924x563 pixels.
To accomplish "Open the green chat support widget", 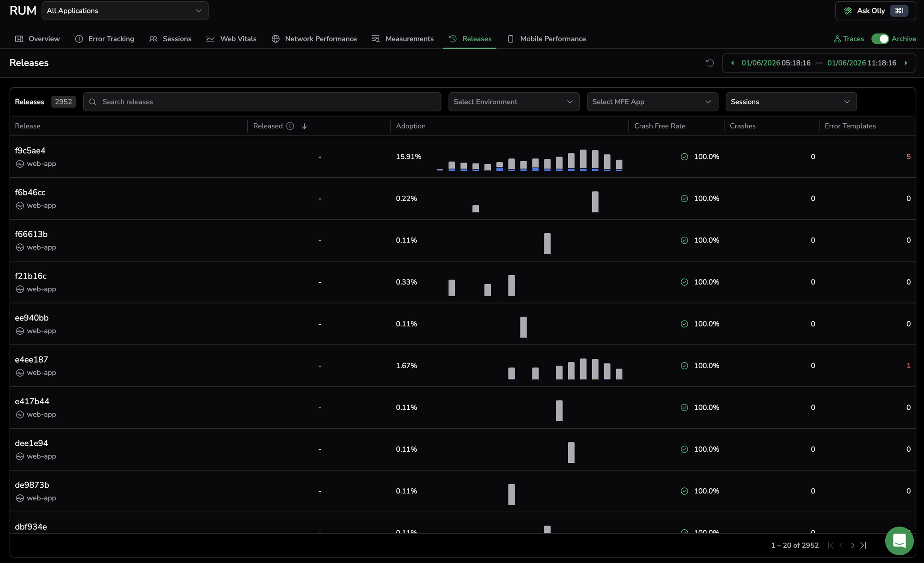I will point(899,540).
